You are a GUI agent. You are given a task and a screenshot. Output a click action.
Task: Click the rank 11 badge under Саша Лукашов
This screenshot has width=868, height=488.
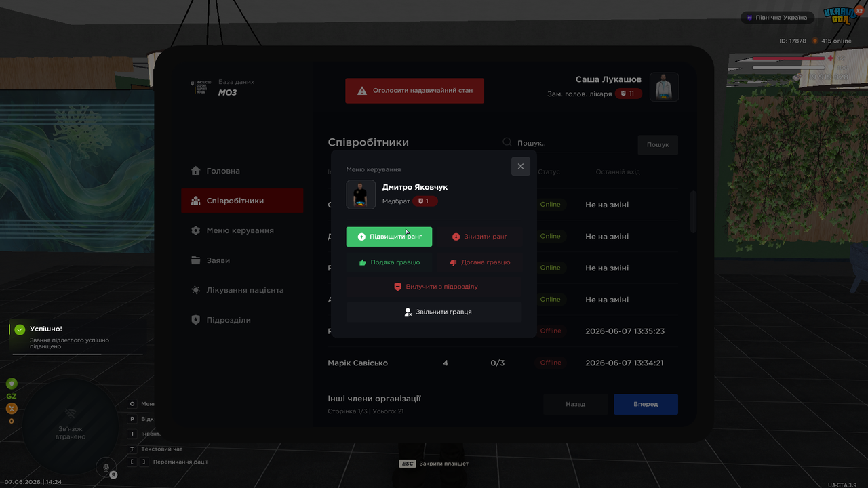(x=629, y=94)
